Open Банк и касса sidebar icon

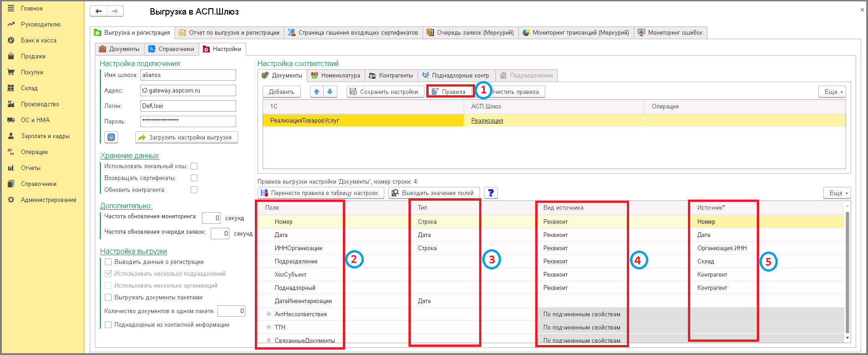[11, 40]
